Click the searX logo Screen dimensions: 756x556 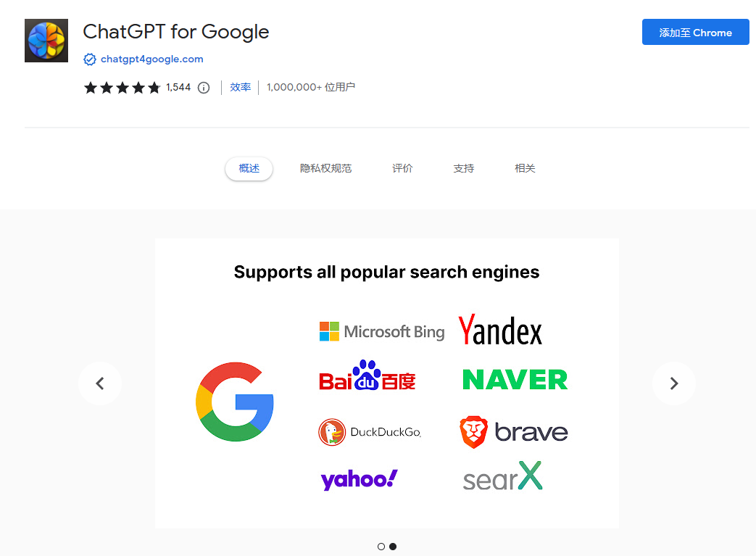502,476
